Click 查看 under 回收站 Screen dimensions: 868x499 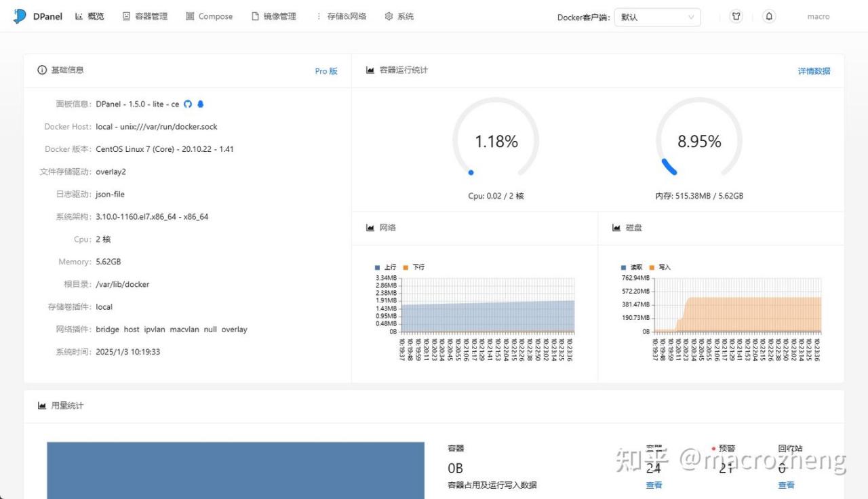[787, 485]
